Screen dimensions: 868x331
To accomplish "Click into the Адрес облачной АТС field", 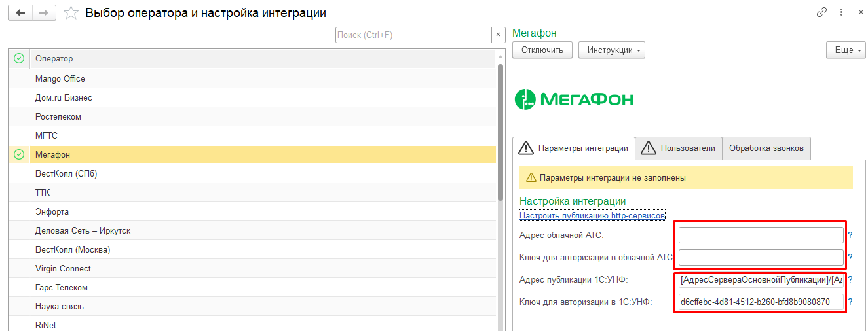I will pos(761,235).
